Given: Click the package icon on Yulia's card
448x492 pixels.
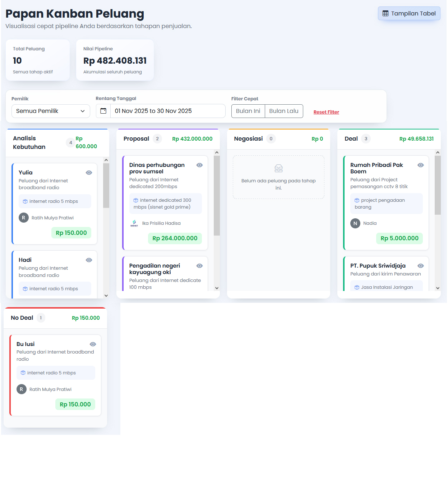Looking at the screenshot, I should click(x=25, y=201).
